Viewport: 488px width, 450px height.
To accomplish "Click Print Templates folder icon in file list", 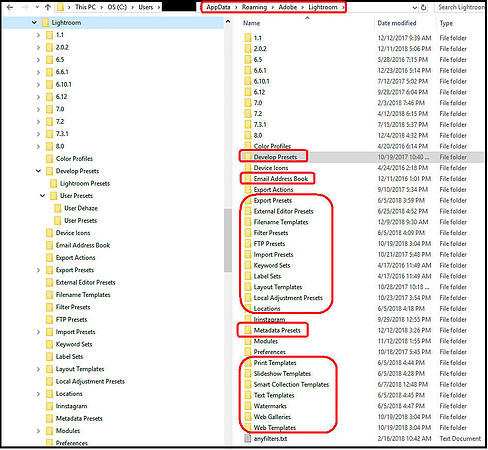I will point(248,363).
